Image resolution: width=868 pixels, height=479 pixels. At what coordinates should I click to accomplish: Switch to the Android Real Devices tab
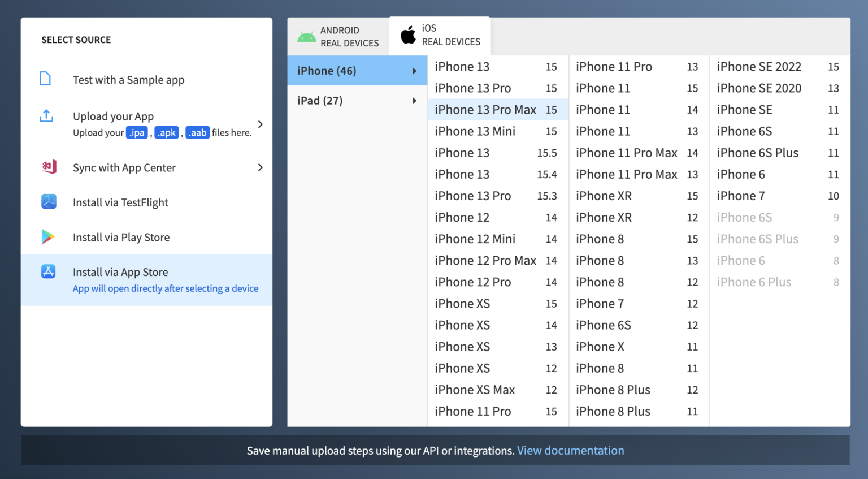[338, 36]
